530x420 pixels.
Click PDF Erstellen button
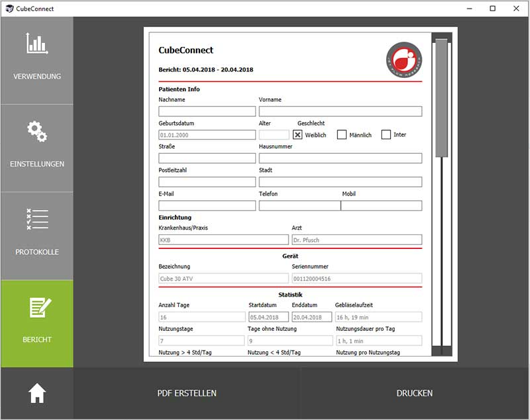[x=187, y=393]
